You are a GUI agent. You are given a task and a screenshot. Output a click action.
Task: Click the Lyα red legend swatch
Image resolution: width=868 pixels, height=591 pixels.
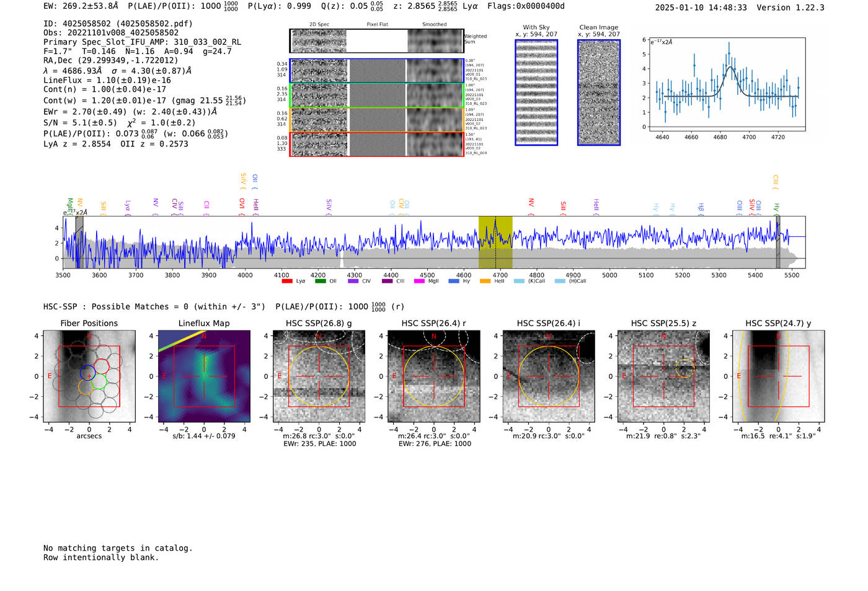[286, 281]
